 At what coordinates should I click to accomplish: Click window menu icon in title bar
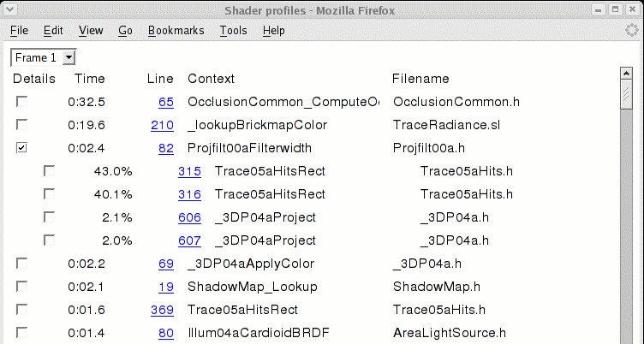tap(11, 10)
